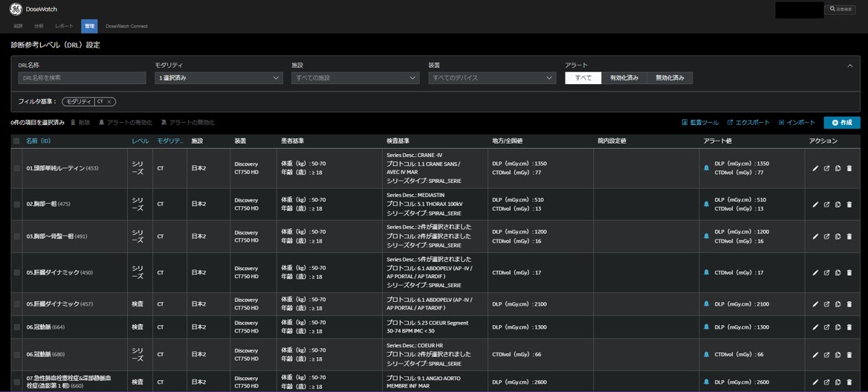Filter alerts by 有効化済み

pos(624,78)
